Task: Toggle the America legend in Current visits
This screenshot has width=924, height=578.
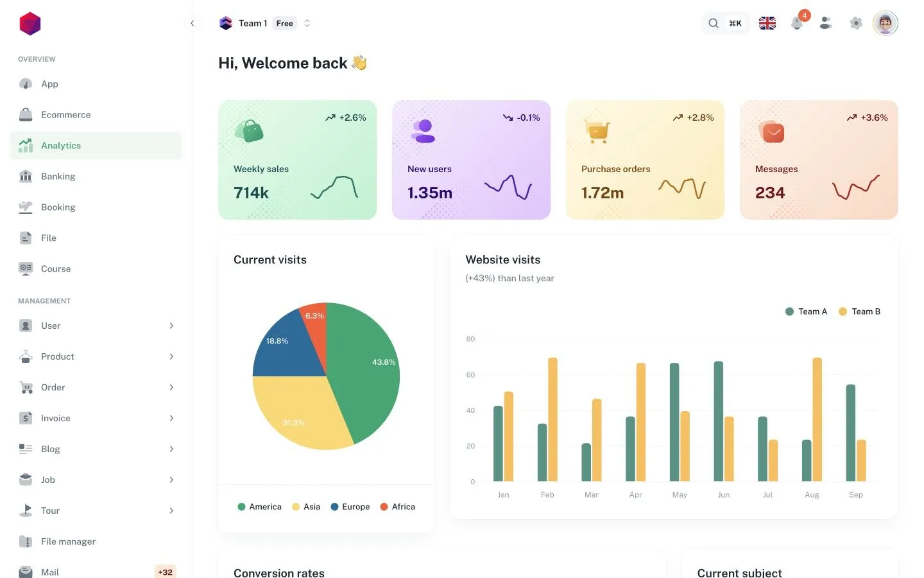Action: point(259,507)
